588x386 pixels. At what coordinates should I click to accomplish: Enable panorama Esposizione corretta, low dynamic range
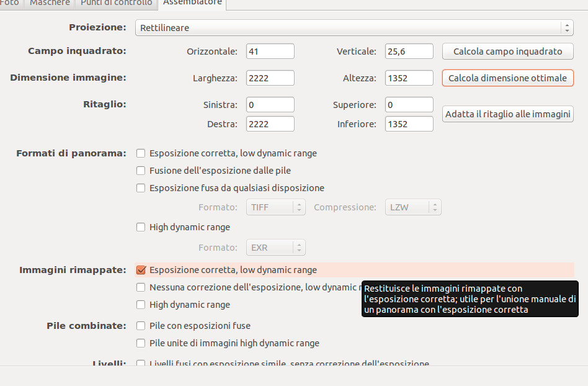pyautogui.click(x=141, y=153)
